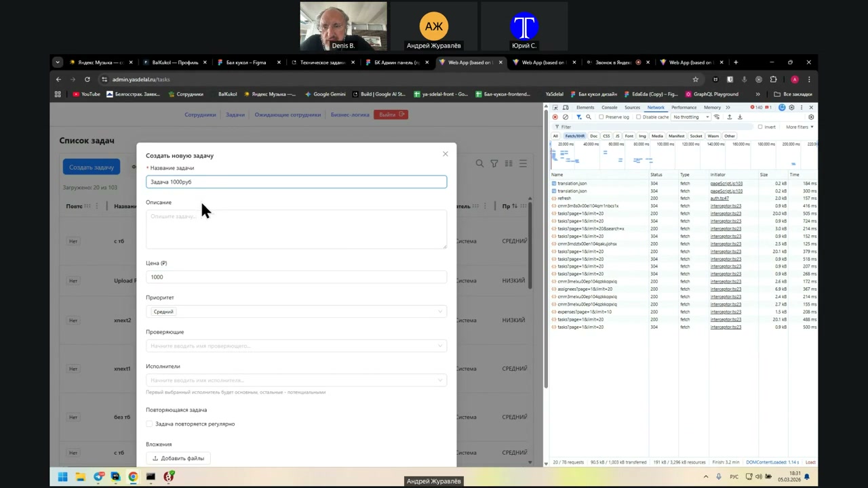Screen dimensions: 868x488
Task: Click the DevTools inspect element icon
Action: [555, 108]
